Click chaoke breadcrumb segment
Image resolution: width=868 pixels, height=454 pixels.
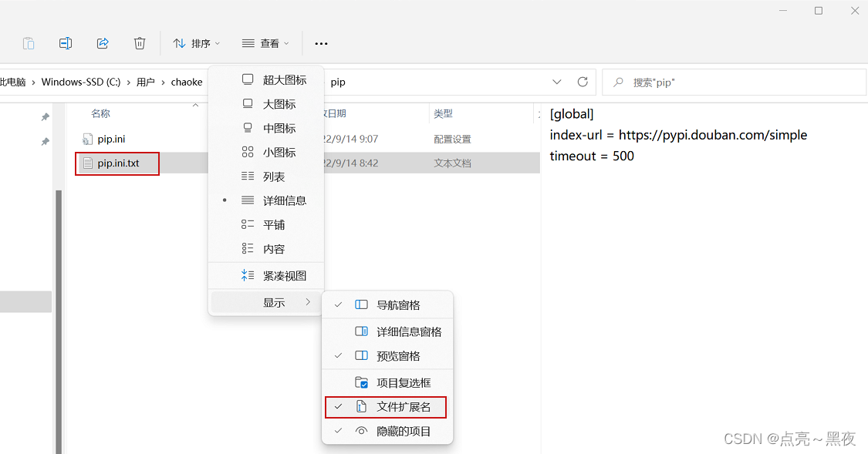point(187,82)
